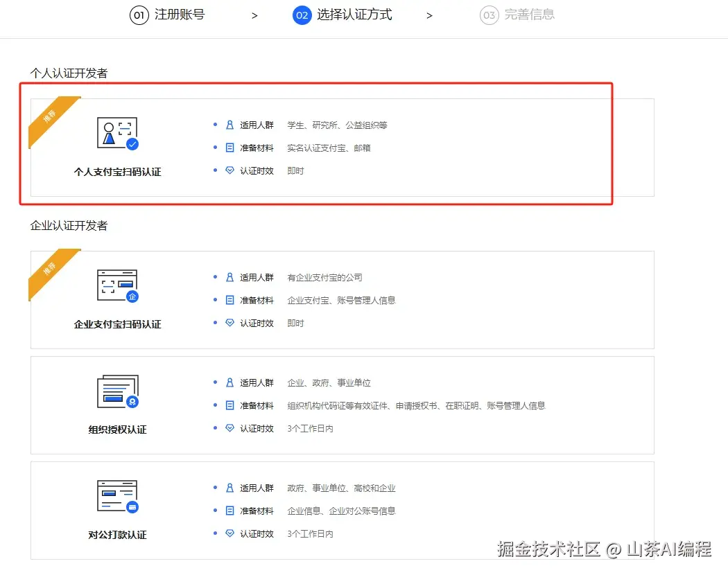Go back to the 注册账号 step
The image size is (728, 575).
click(x=168, y=15)
